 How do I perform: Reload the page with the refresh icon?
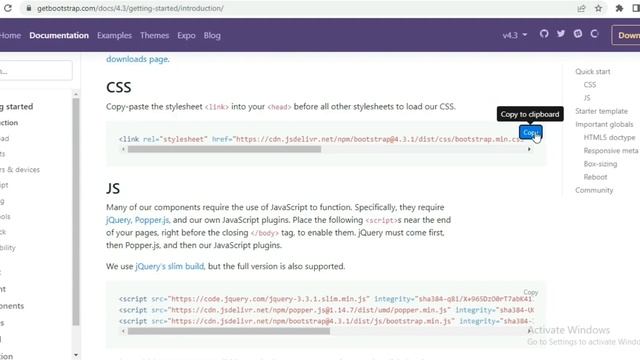coord(8,8)
